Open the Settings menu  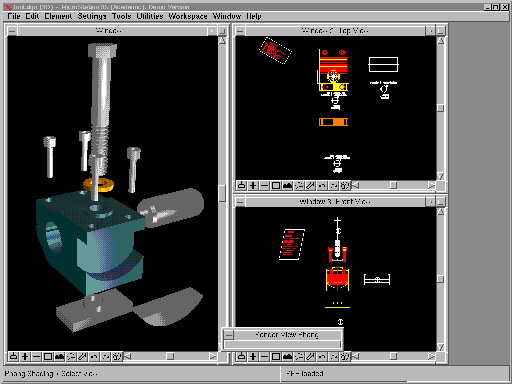click(92, 16)
